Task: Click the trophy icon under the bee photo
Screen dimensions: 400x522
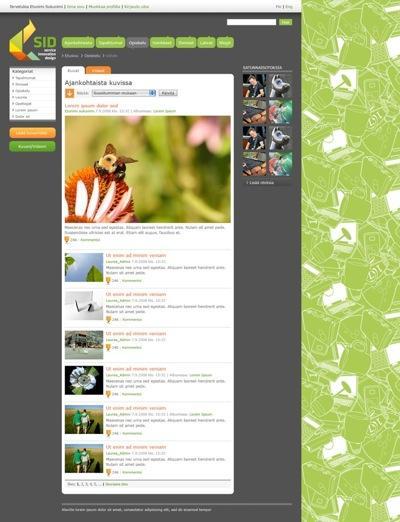Action: point(67,239)
